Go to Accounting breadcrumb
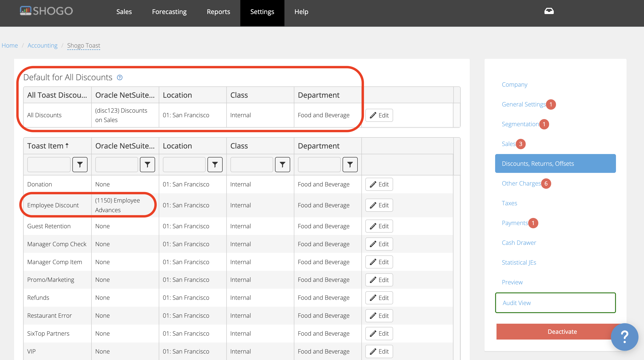The width and height of the screenshot is (644, 360). [43, 45]
